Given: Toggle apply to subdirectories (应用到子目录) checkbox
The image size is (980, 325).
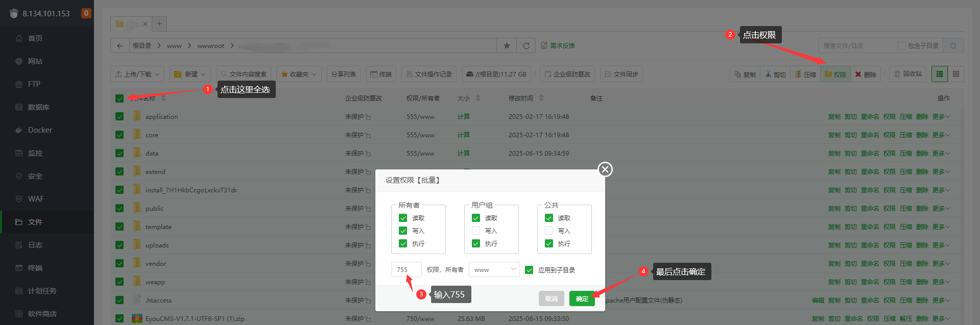Looking at the screenshot, I should [x=529, y=270].
